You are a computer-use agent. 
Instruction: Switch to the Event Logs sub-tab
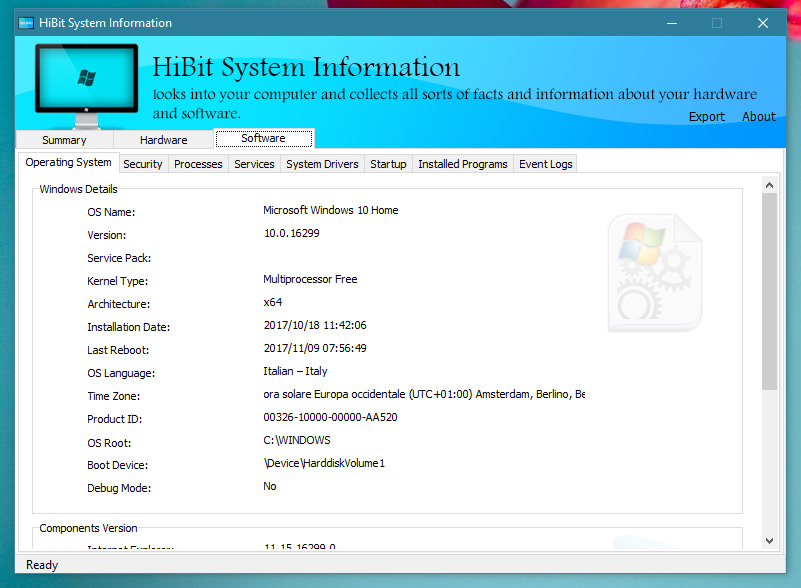tap(546, 164)
